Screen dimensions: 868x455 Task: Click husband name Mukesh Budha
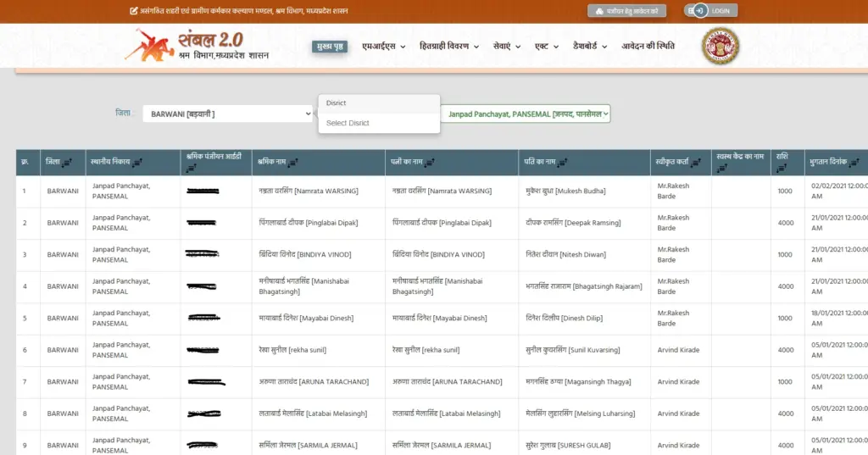[x=565, y=191]
